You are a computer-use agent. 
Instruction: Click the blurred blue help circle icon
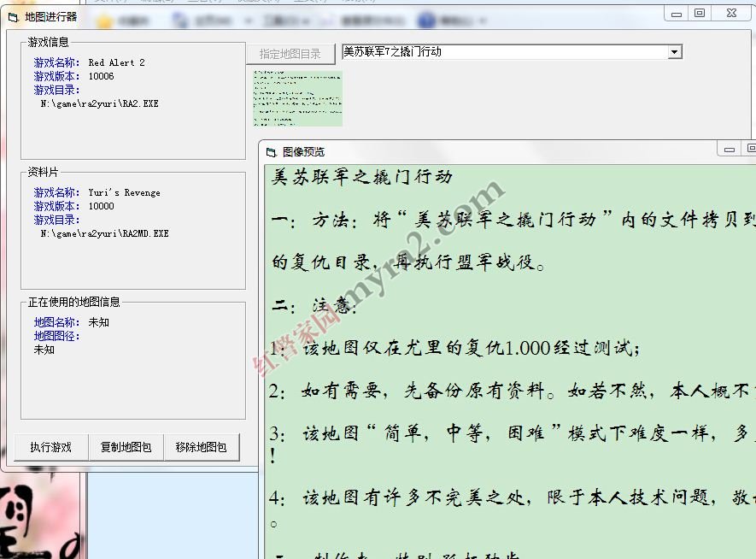pyautogui.click(x=427, y=21)
